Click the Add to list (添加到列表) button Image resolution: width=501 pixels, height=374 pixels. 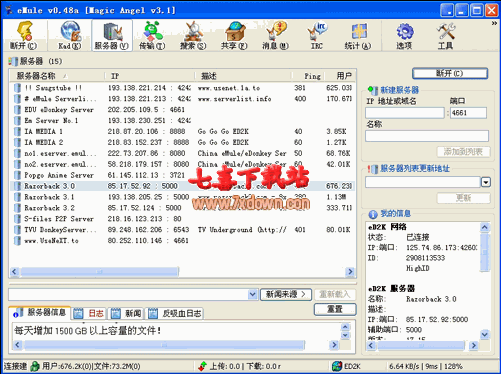point(463,152)
